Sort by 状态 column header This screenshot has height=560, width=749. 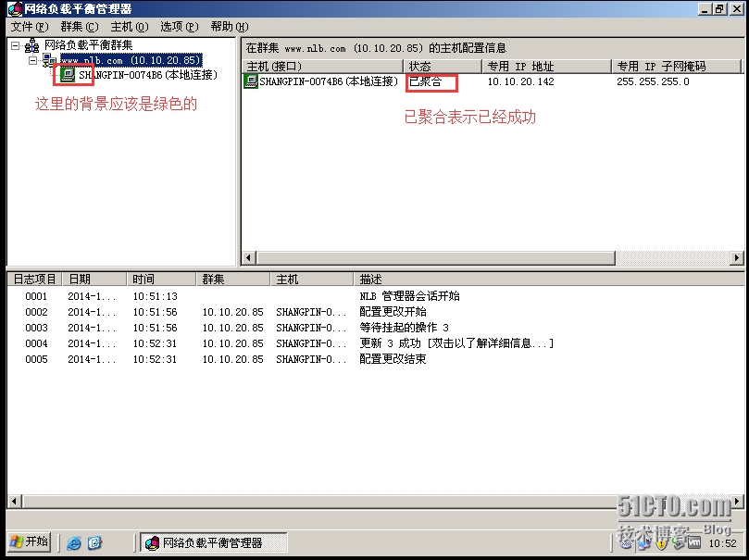443,67
